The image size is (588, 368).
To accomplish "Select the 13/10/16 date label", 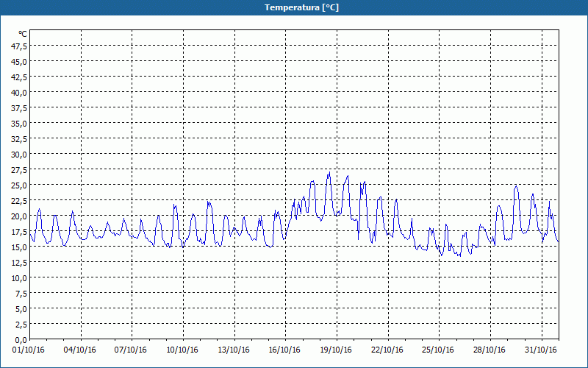I will click(234, 350).
